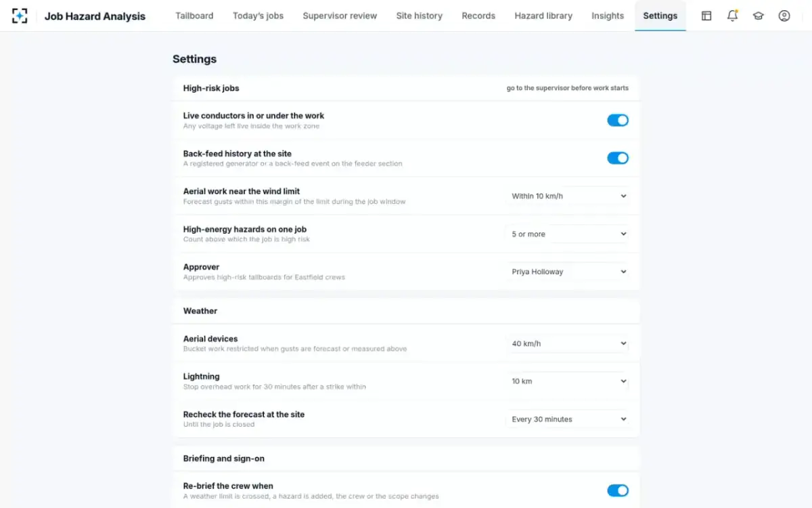812x508 pixels.
Task: Toggle Back-feed history at the site
Action: pyautogui.click(x=618, y=158)
